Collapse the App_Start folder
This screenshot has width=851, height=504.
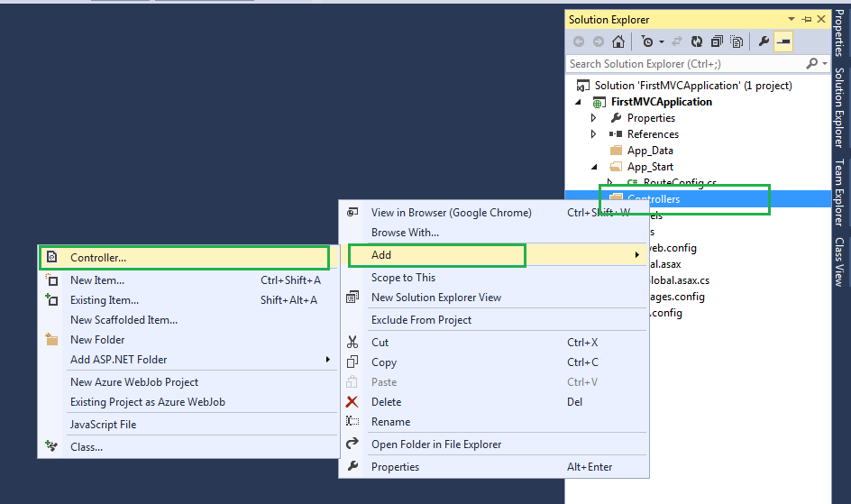[594, 167]
